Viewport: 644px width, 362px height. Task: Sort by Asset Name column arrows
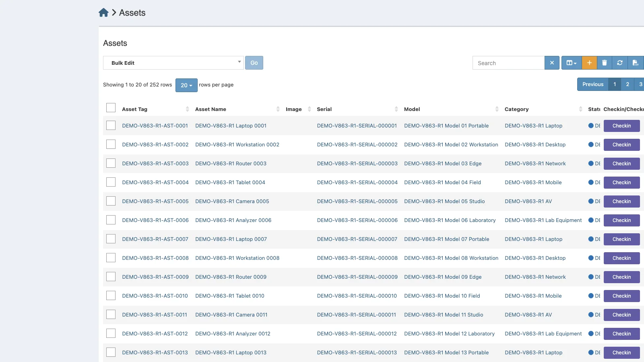[x=278, y=109]
